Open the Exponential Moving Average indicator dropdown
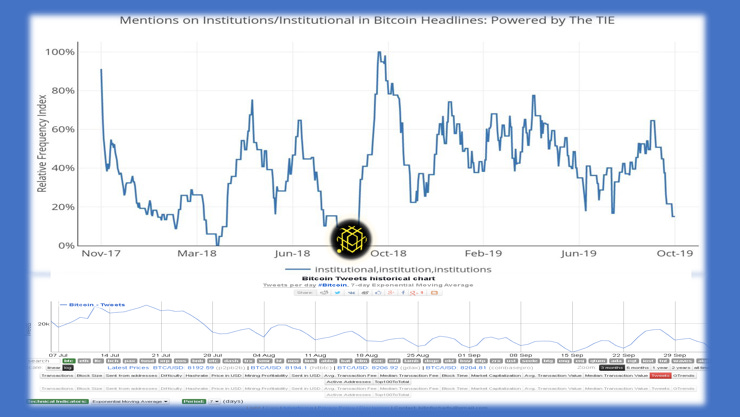 pos(130,401)
